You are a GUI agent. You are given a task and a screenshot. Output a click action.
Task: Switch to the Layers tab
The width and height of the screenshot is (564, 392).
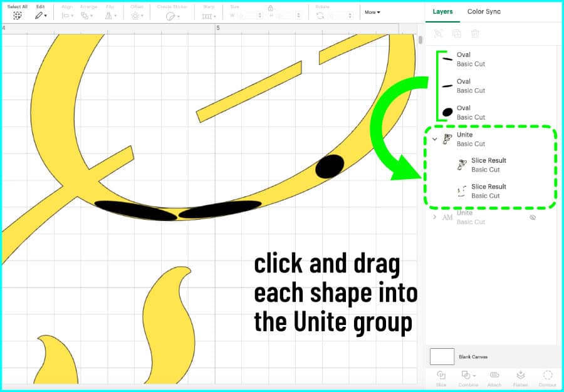coord(442,11)
